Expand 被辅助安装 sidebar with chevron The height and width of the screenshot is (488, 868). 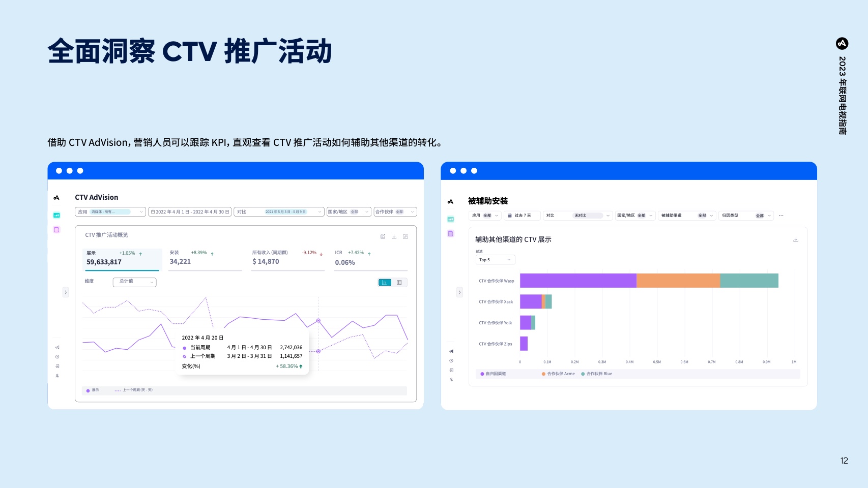[459, 292]
